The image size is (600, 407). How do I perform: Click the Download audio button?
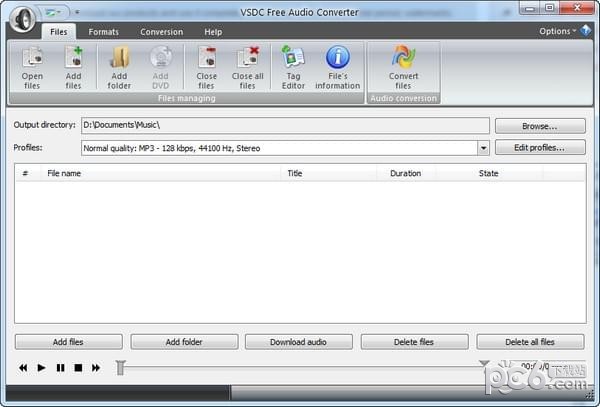pyautogui.click(x=298, y=342)
